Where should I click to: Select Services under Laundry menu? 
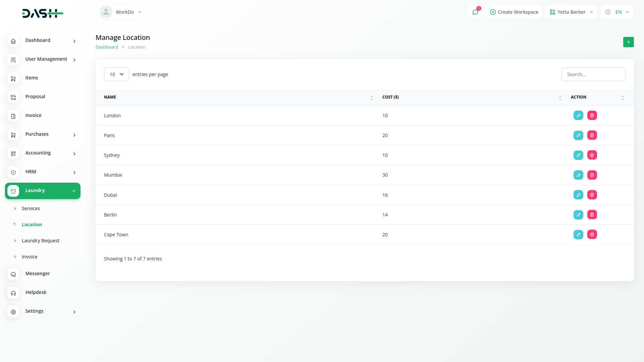click(x=31, y=208)
